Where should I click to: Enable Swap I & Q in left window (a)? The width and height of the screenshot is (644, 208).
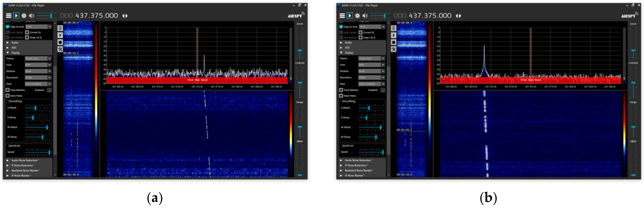(27, 38)
